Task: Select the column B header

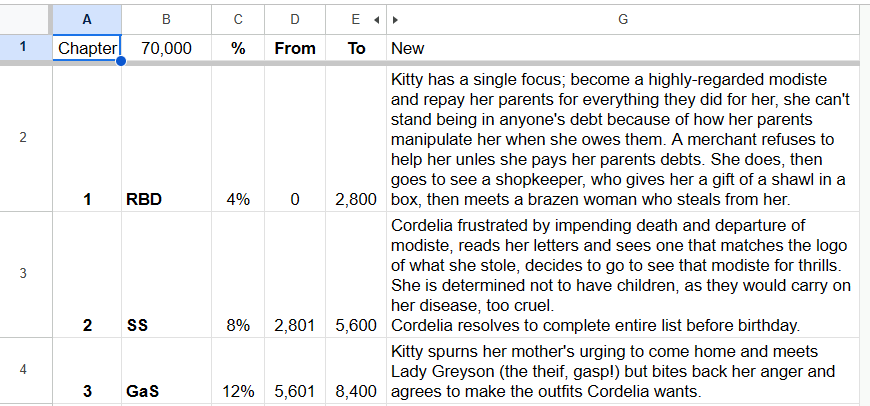Action: (166, 19)
